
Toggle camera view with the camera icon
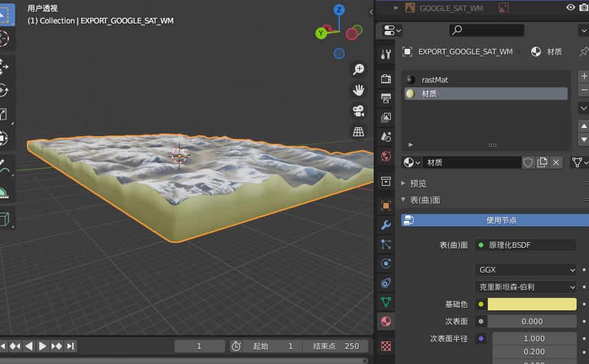click(358, 111)
